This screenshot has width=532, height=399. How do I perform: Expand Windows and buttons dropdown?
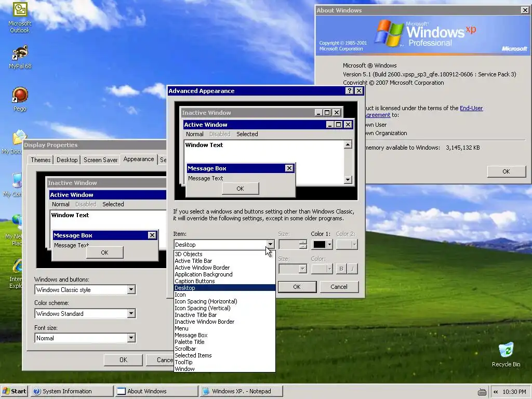pyautogui.click(x=131, y=290)
